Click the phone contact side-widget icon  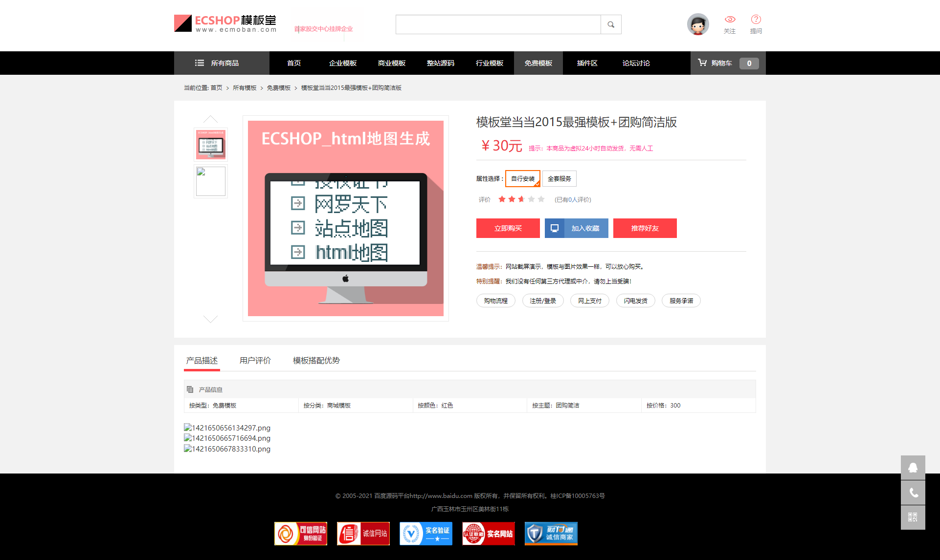point(913,493)
